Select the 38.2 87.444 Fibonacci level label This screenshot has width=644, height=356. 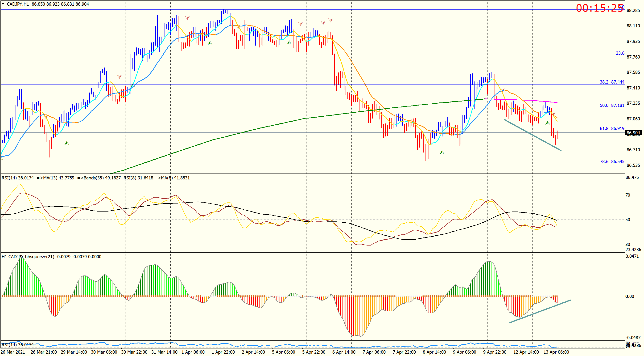coord(612,82)
